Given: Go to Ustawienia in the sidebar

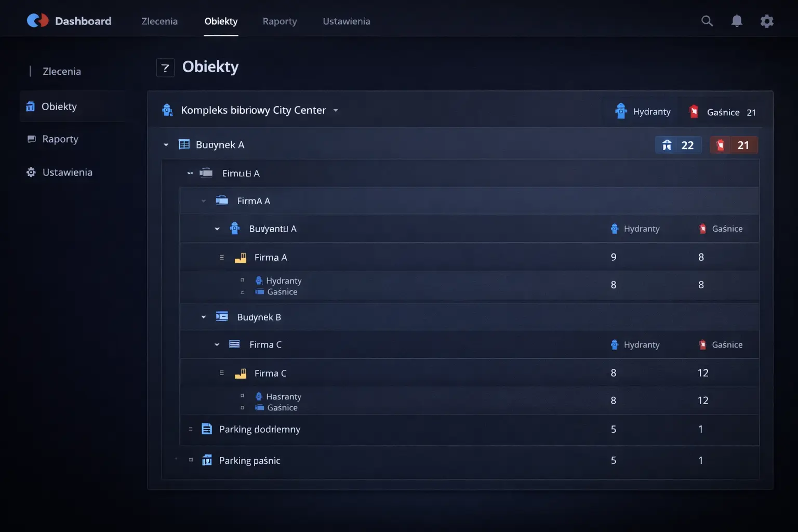Looking at the screenshot, I should tap(67, 172).
